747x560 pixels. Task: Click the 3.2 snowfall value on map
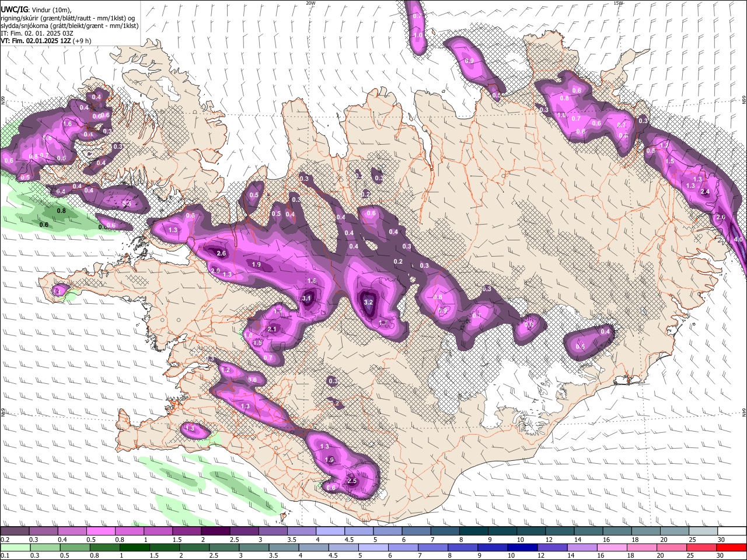368,303
